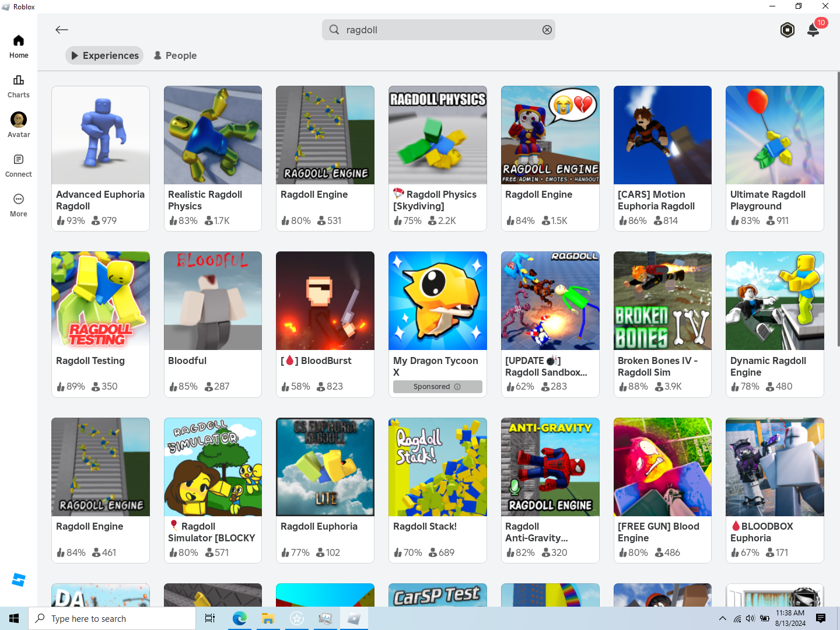Click the "Bloodful" title text
Screen dimensions: 840x630
tap(187, 360)
